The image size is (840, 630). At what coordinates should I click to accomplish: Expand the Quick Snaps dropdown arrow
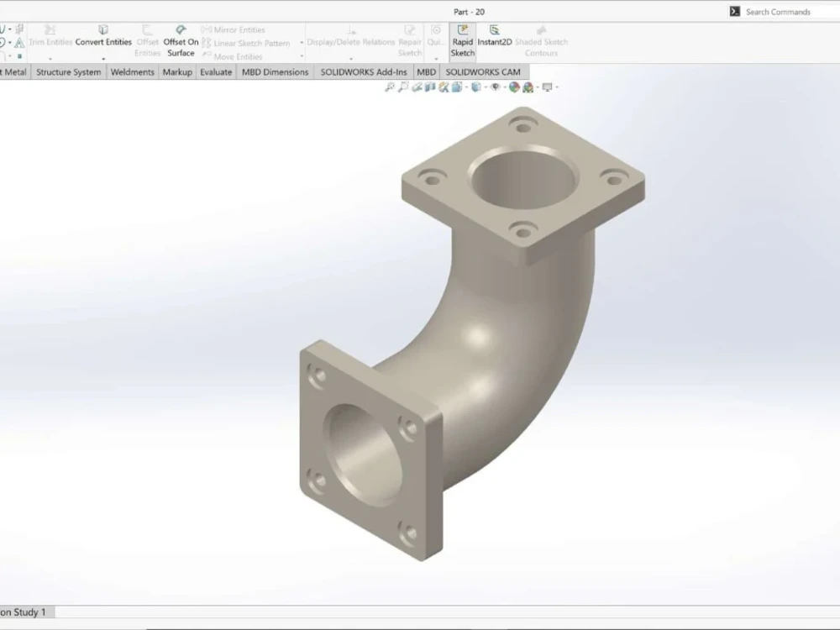point(436,59)
